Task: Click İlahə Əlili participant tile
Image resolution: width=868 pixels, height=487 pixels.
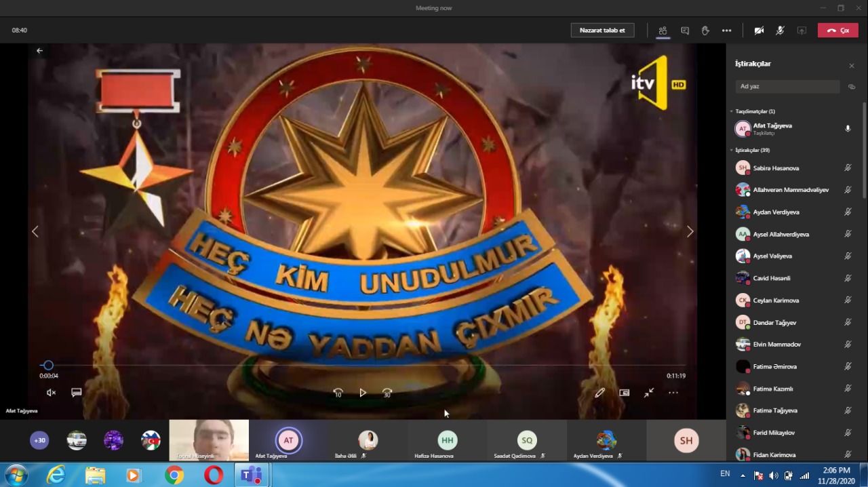Action: tap(368, 440)
